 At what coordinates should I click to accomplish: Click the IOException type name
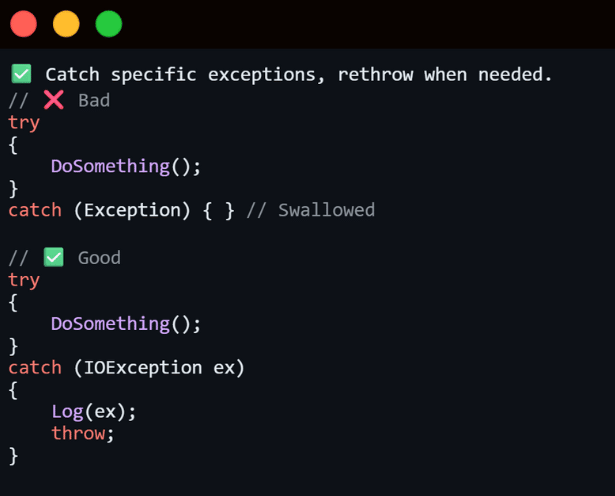(142, 367)
